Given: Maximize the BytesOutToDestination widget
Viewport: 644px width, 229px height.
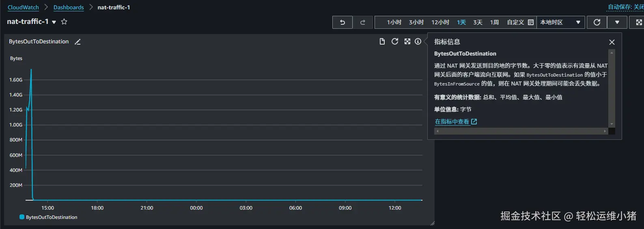Looking at the screenshot, I should [407, 41].
